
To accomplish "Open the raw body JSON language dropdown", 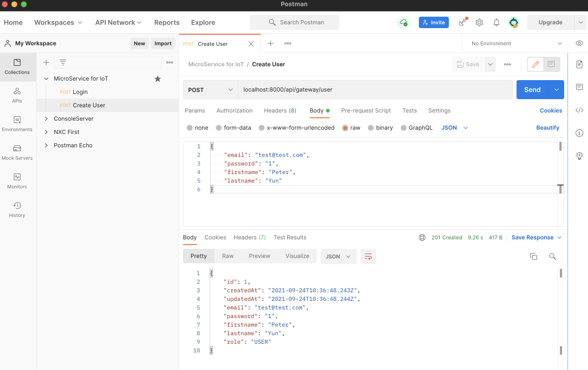I will tap(455, 128).
